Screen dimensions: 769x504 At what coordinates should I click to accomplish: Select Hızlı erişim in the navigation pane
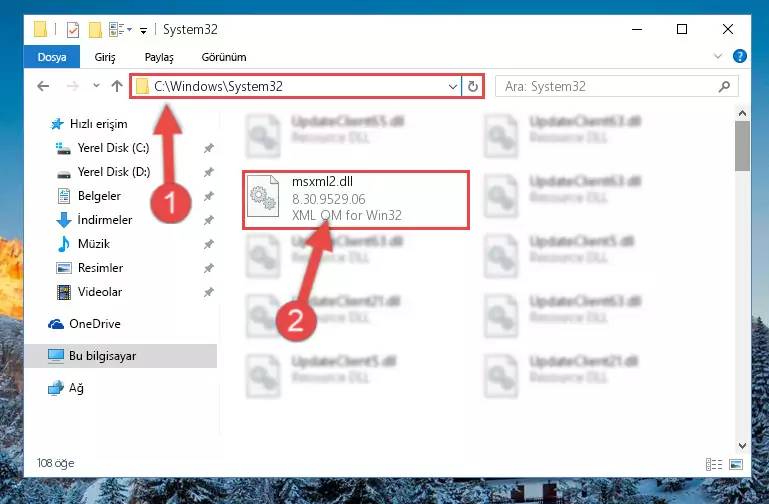click(89, 124)
